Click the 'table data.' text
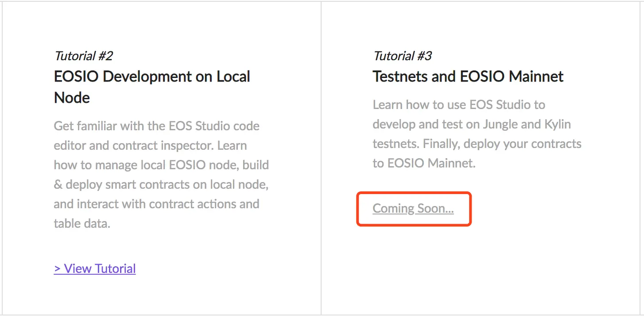This screenshot has height=319, width=644. point(82,223)
